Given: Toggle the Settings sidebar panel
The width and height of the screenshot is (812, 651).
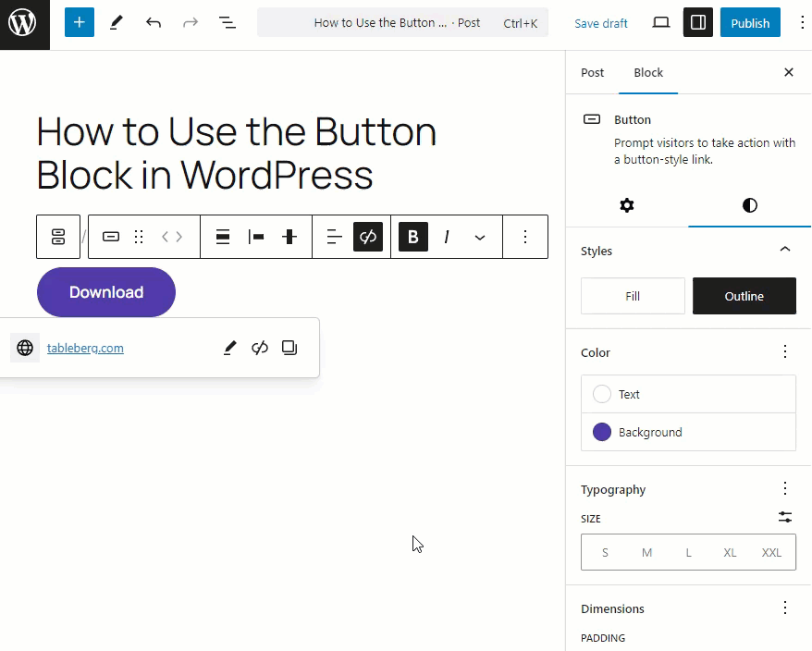Looking at the screenshot, I should [698, 22].
